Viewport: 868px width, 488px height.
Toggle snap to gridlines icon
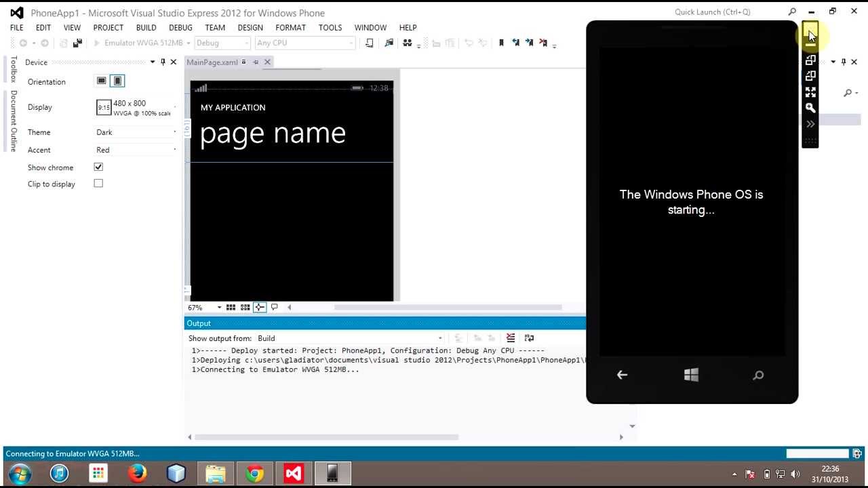click(x=245, y=308)
